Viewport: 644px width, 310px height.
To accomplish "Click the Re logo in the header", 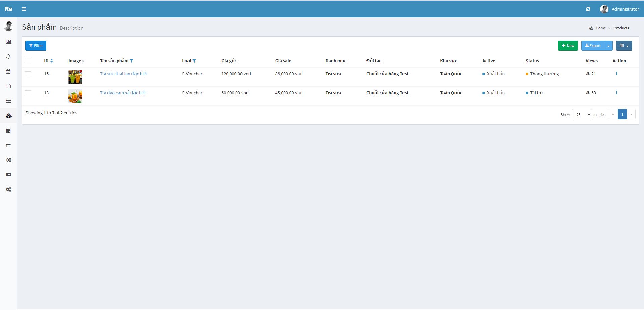I will pyautogui.click(x=8, y=9).
